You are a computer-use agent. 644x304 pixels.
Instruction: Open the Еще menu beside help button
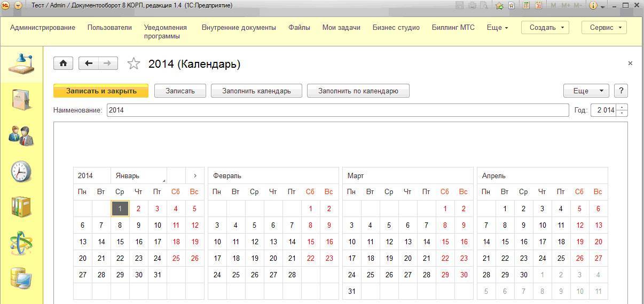[586, 91]
